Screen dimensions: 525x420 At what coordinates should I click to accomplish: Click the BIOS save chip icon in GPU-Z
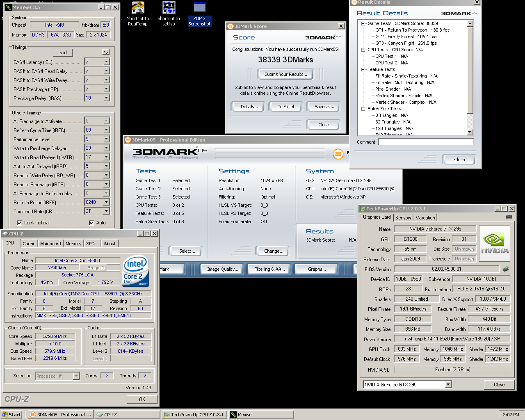(x=506, y=269)
